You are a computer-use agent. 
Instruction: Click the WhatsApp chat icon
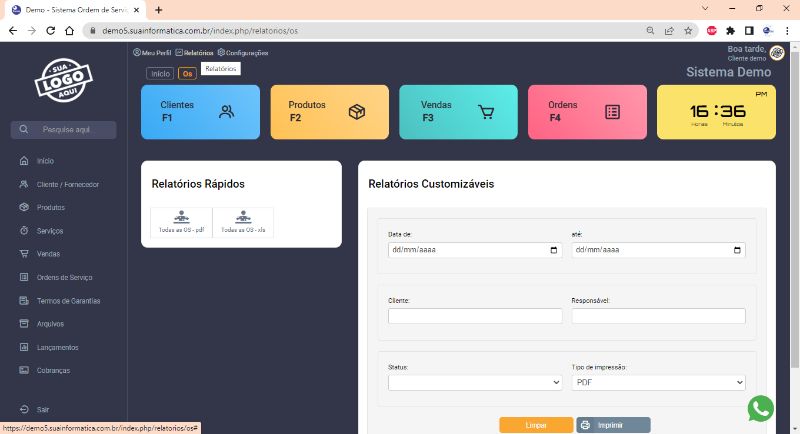click(761, 408)
